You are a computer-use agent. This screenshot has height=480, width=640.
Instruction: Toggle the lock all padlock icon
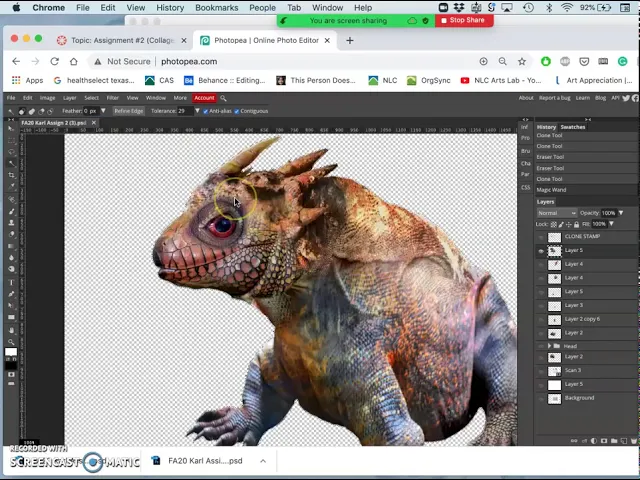[x=576, y=224]
